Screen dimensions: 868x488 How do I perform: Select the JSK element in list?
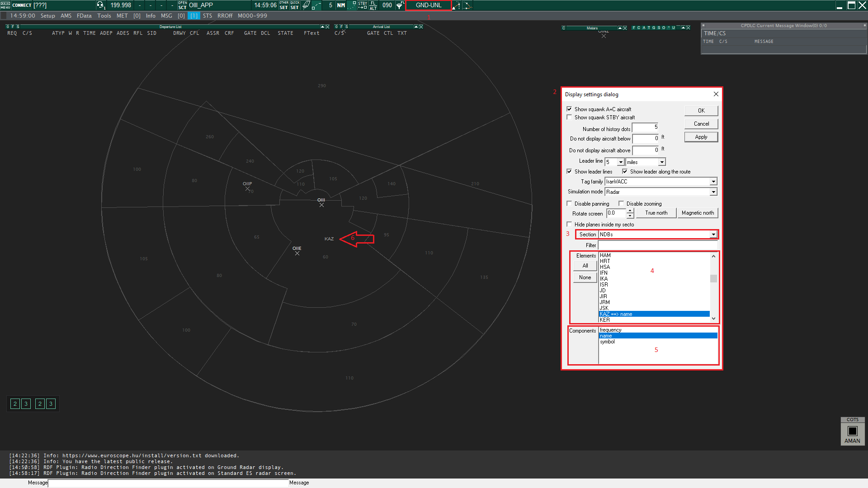point(654,308)
